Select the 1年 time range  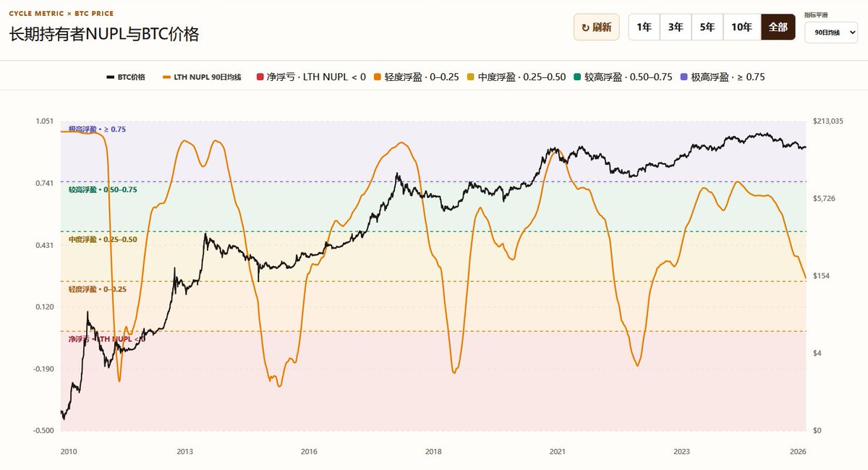[x=644, y=27]
